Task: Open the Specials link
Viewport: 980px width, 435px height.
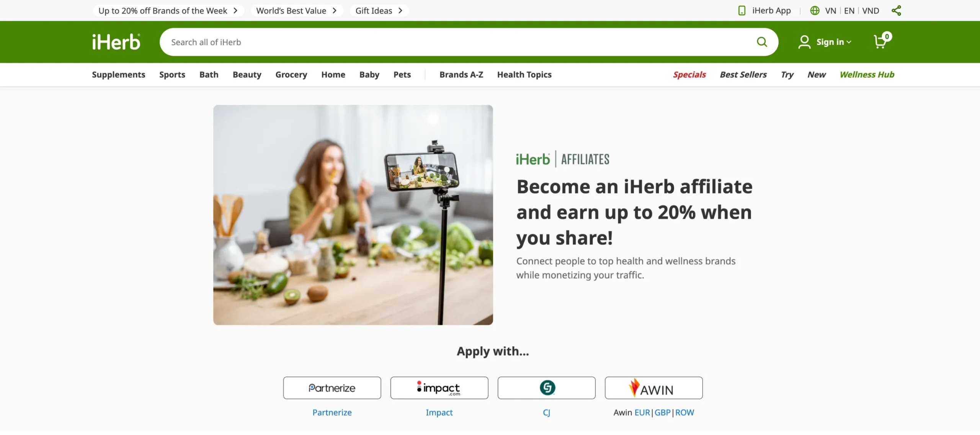Action: click(689, 75)
